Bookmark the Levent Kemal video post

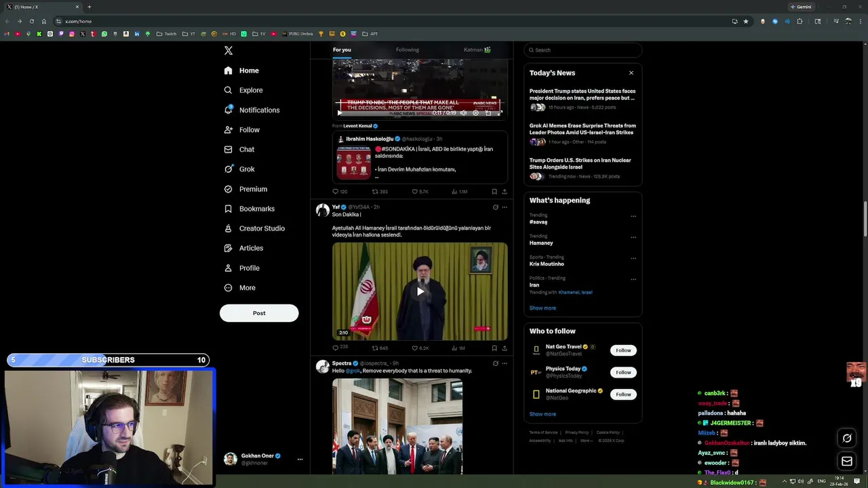click(x=494, y=192)
